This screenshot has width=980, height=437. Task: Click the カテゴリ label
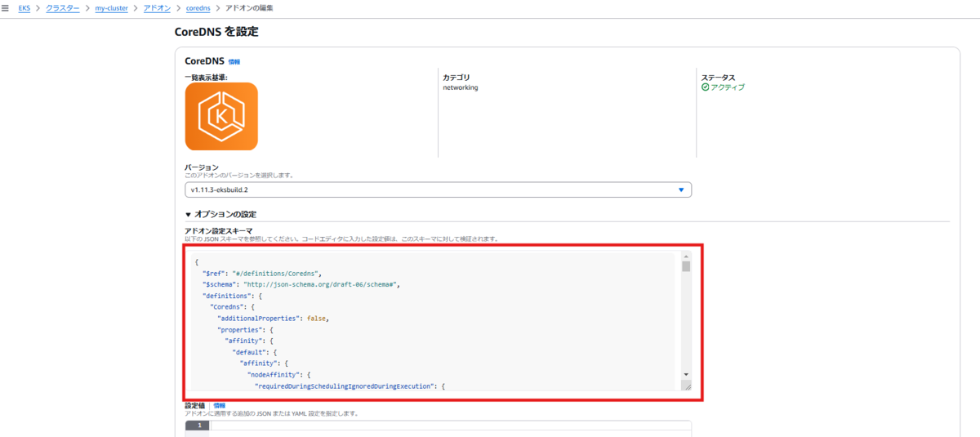[x=456, y=78]
